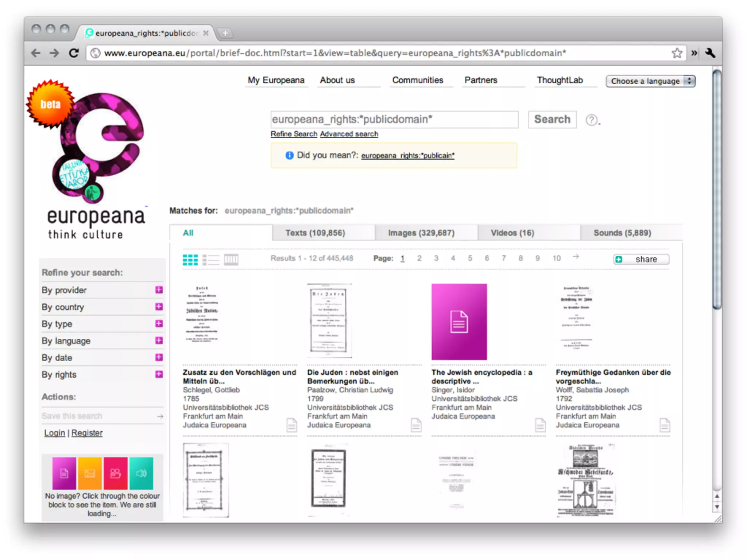Expand By country filter
Viewport: 747px width, 560px height.
pyautogui.click(x=159, y=307)
